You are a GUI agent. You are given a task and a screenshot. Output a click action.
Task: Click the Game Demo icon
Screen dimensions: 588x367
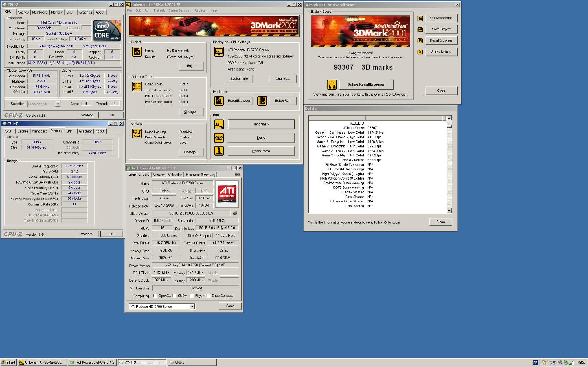point(219,151)
